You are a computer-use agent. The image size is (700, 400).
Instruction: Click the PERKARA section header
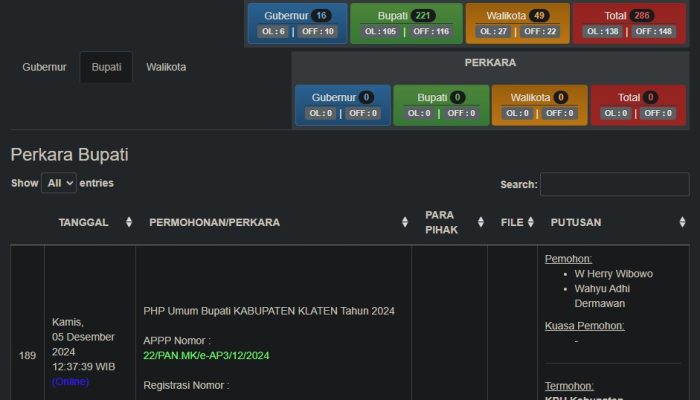[490, 62]
